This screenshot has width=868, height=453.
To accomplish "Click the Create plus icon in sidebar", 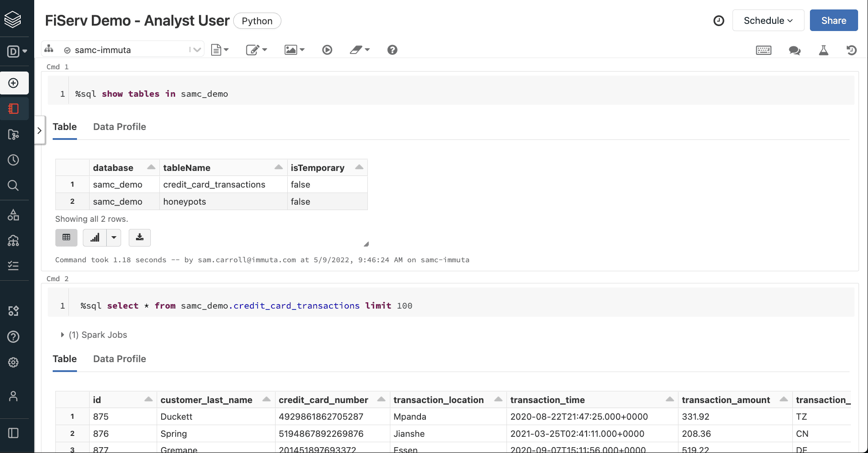I will coord(14,83).
